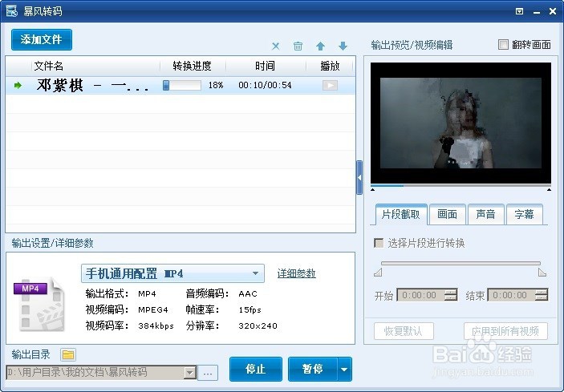Image resolution: width=564 pixels, height=392 pixels.
Task: Click the 转换进度 column header
Action: [192, 66]
